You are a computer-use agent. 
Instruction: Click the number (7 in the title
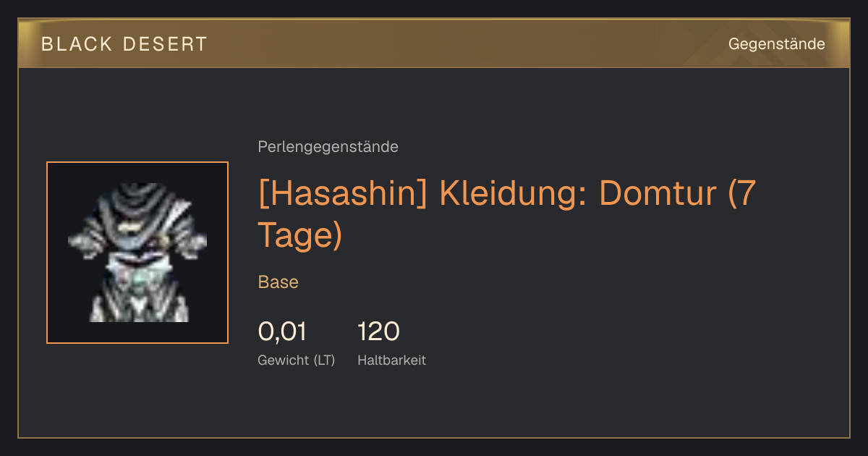(x=742, y=194)
